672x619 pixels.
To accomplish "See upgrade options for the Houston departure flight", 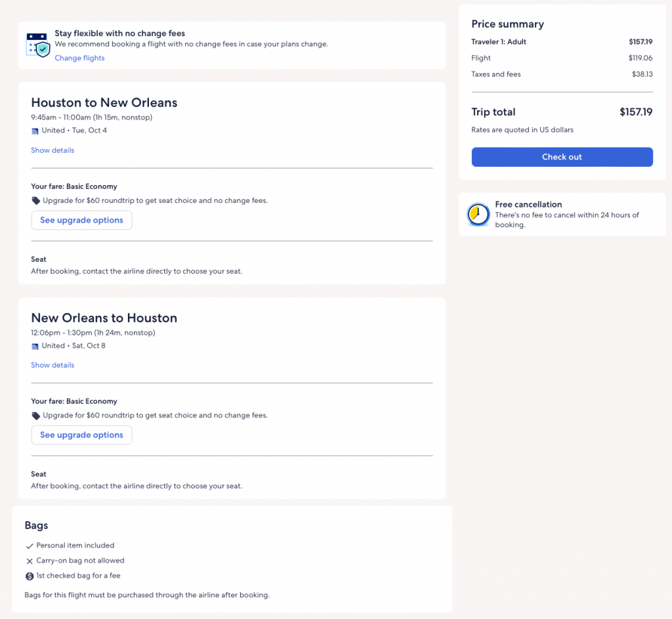I will pos(81,220).
